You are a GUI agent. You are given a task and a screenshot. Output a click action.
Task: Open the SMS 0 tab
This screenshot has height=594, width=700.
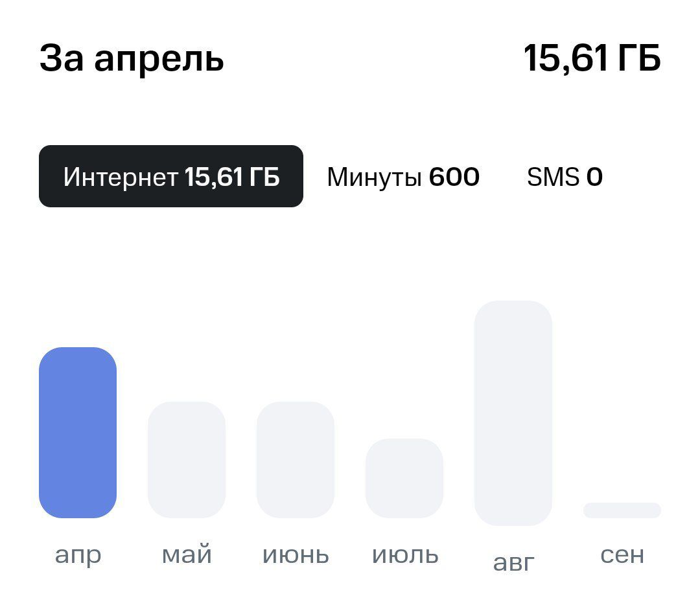565,177
